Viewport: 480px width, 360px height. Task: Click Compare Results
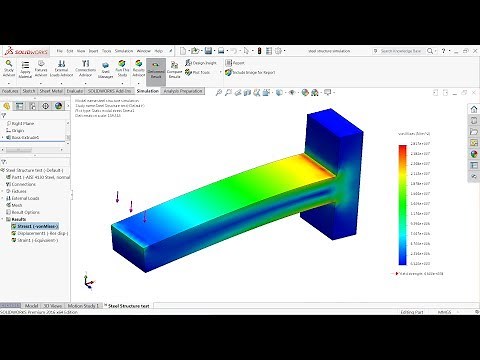[174, 70]
